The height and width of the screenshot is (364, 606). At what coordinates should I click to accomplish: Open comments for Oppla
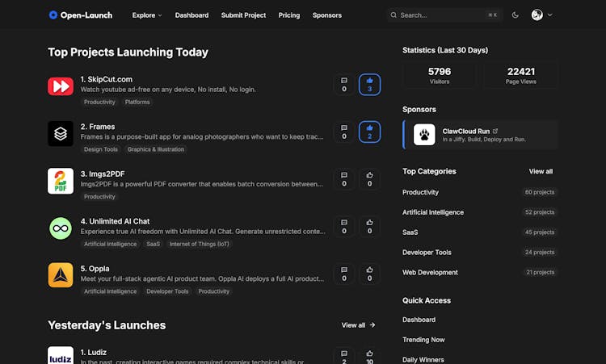pos(344,274)
